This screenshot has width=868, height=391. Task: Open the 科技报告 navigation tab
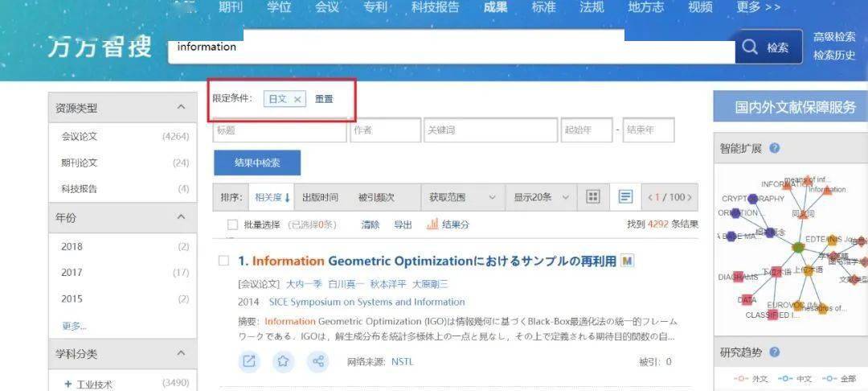pos(435,7)
